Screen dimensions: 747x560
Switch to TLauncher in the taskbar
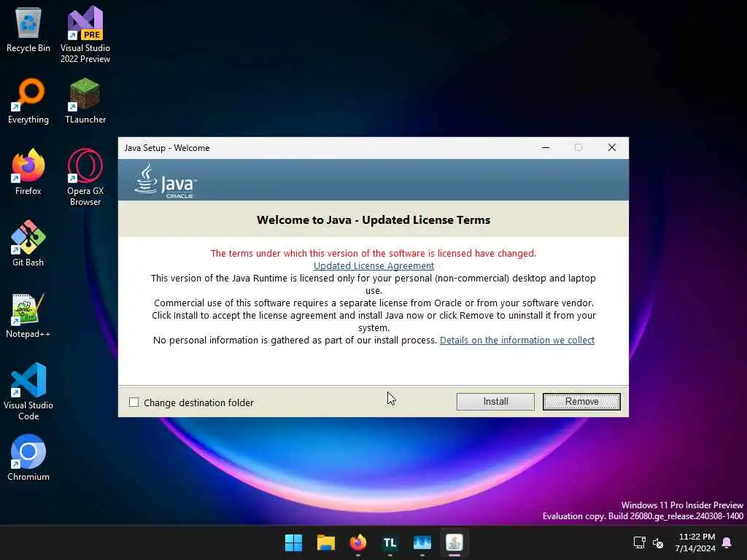[390, 542]
